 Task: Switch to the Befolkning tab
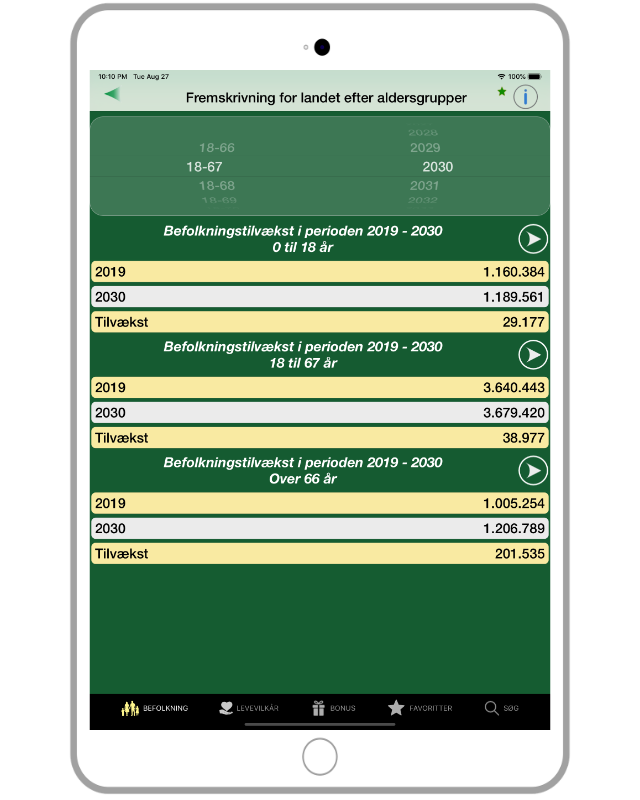[155, 708]
